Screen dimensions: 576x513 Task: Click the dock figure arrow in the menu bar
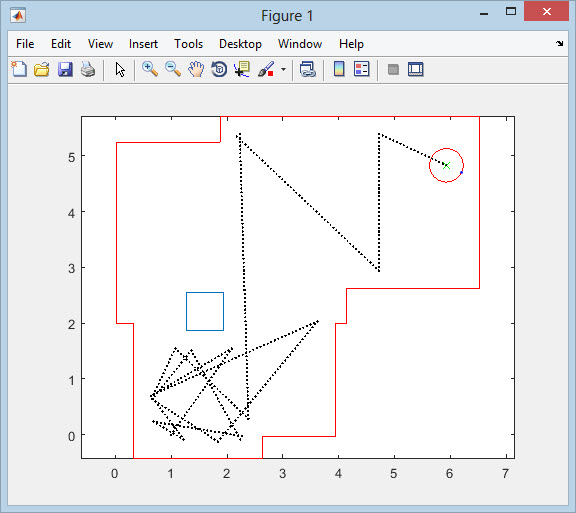(x=559, y=44)
